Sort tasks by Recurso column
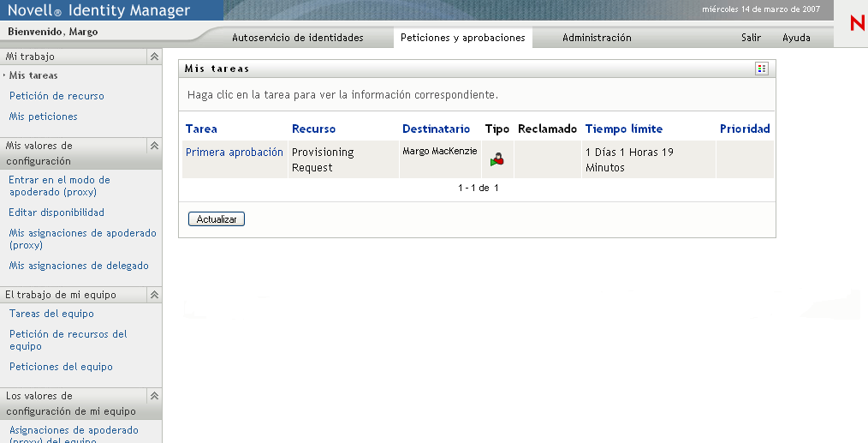Viewport: 868px width, 443px height. 313,129
